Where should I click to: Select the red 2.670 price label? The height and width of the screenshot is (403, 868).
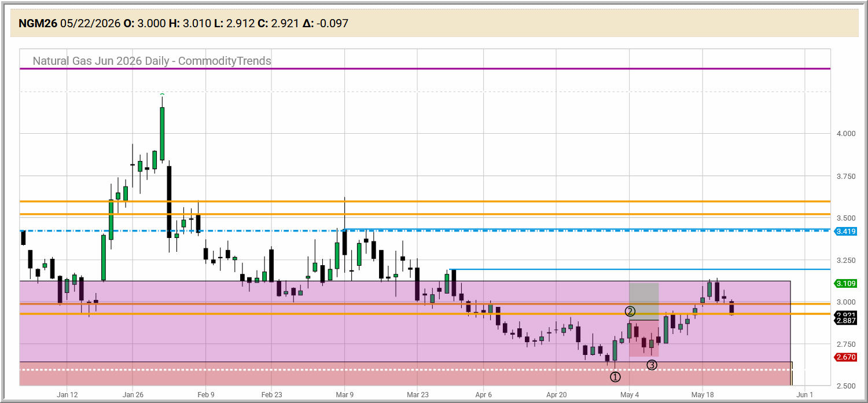845,357
